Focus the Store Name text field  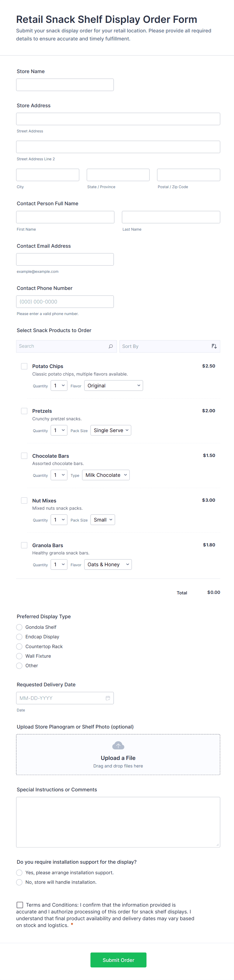coord(65,85)
